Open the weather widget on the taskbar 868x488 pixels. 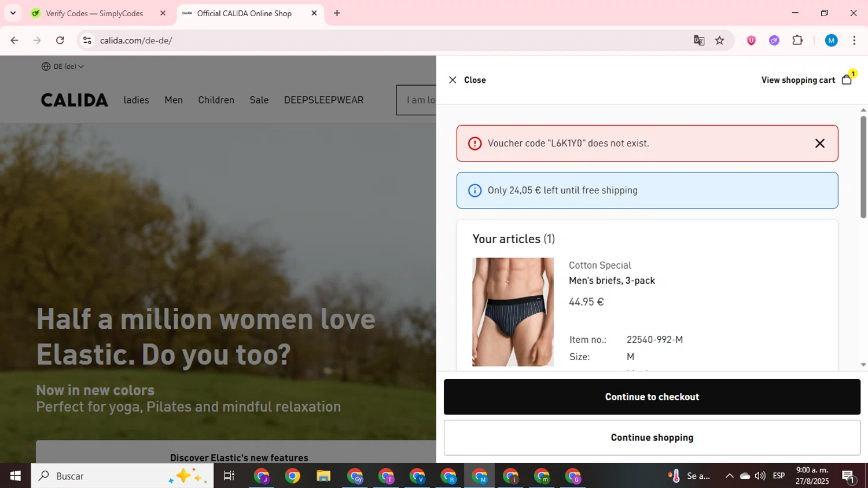click(689, 476)
